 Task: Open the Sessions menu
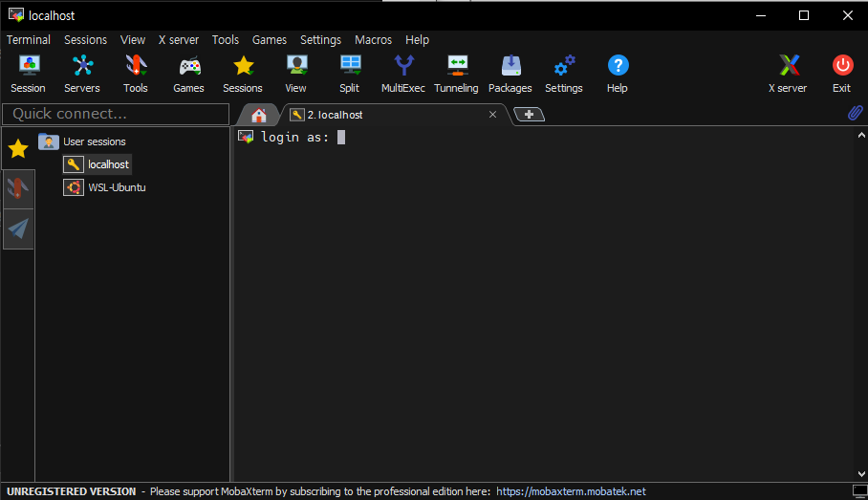[x=85, y=40]
